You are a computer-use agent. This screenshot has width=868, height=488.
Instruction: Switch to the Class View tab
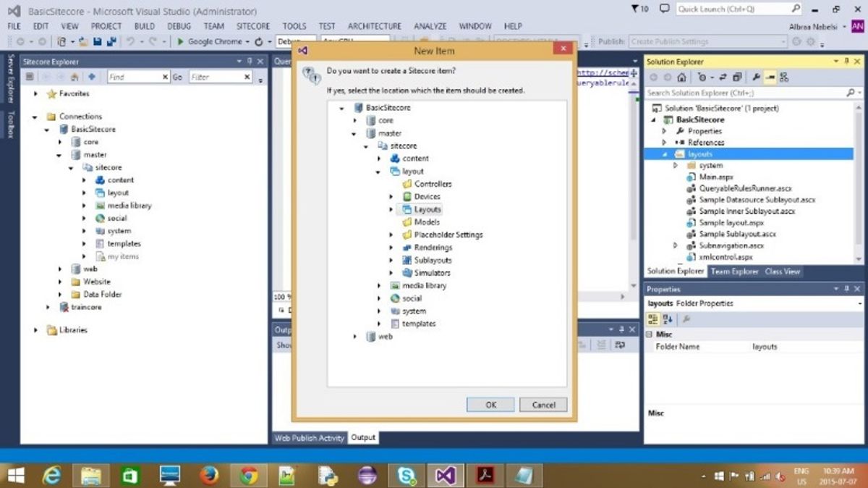(783, 272)
